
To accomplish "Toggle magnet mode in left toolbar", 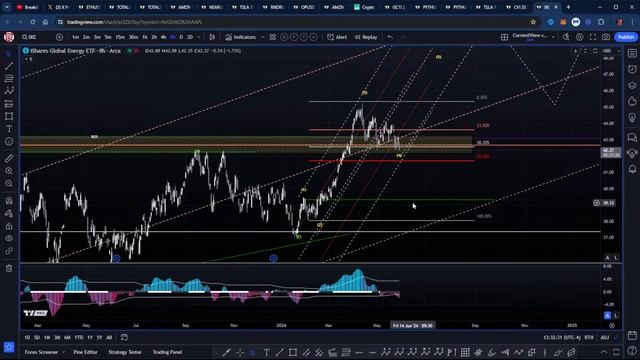I will click(x=9, y=200).
